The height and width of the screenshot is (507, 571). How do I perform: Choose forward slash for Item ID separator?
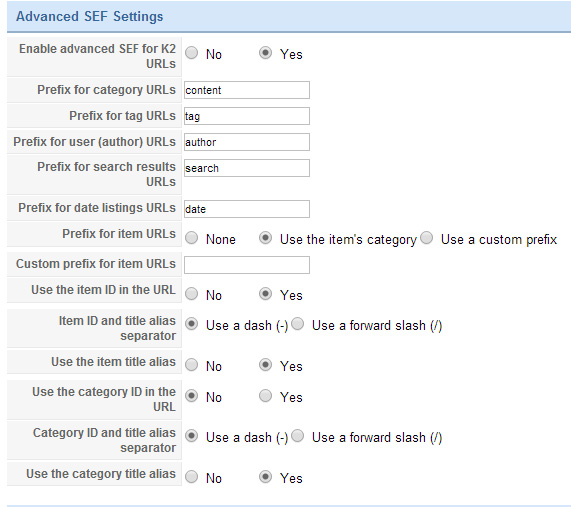coord(298,324)
